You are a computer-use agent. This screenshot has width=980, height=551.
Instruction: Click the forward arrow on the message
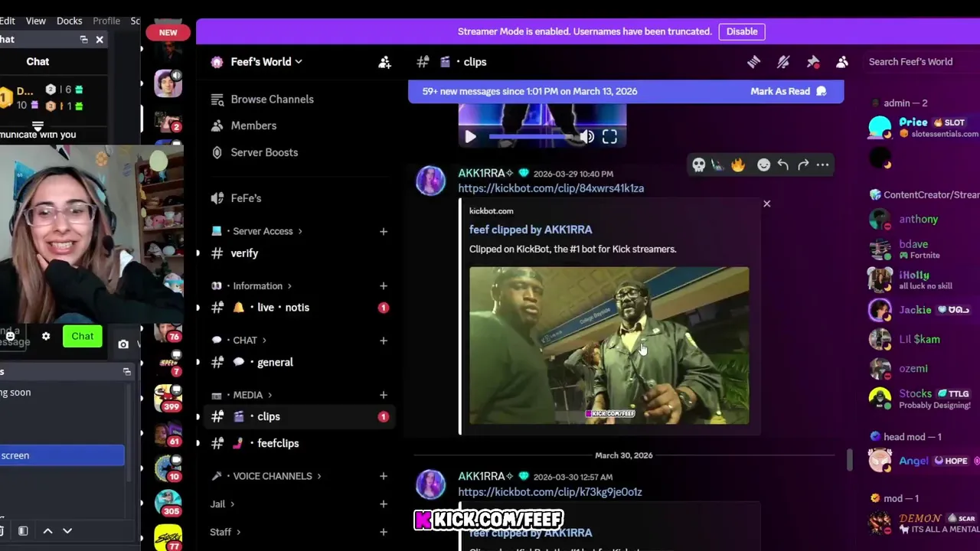[x=803, y=165]
